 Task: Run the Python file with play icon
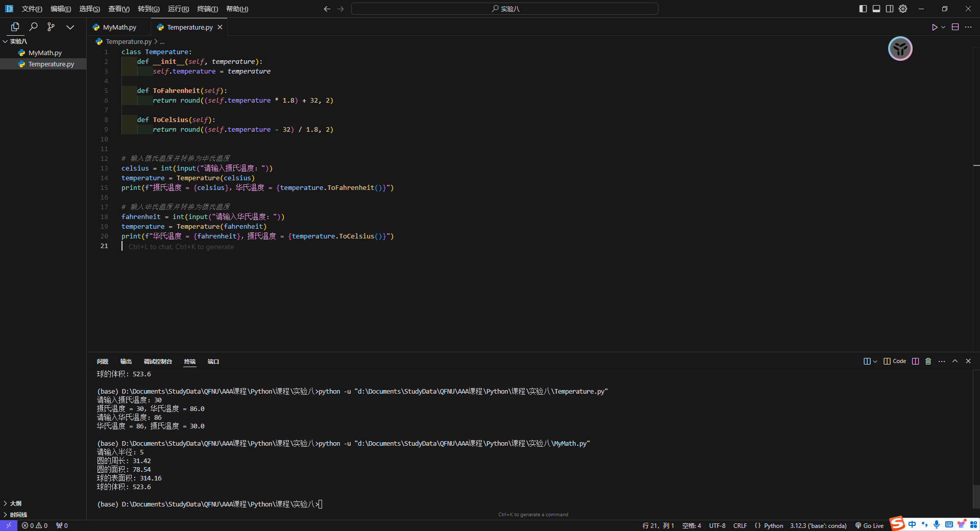pyautogui.click(x=934, y=27)
